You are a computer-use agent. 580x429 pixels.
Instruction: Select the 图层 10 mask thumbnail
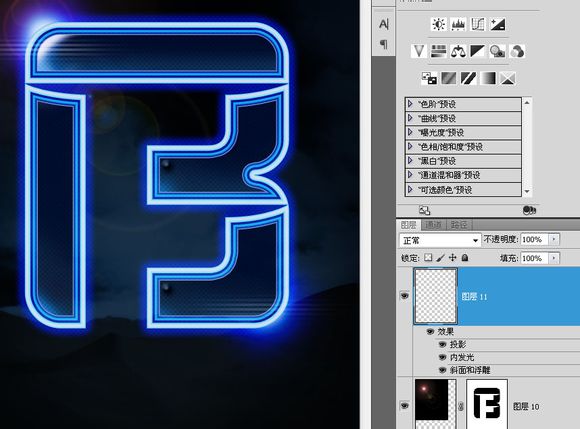[x=487, y=404]
